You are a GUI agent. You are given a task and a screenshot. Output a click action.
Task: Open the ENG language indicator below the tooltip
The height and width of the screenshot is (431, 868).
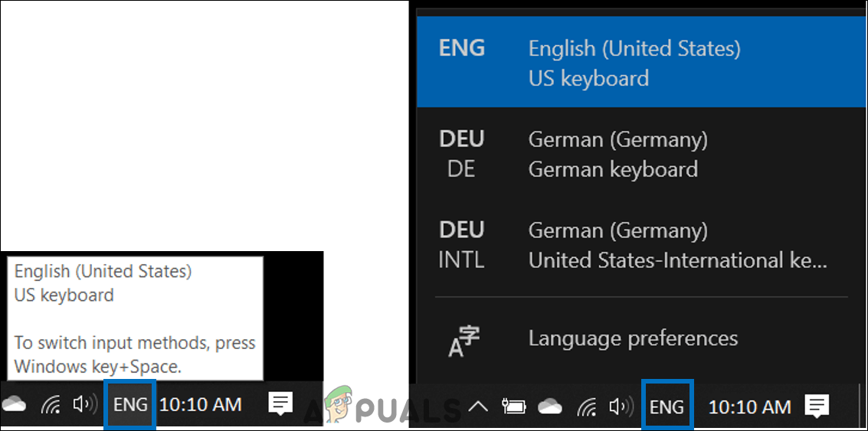(x=130, y=404)
